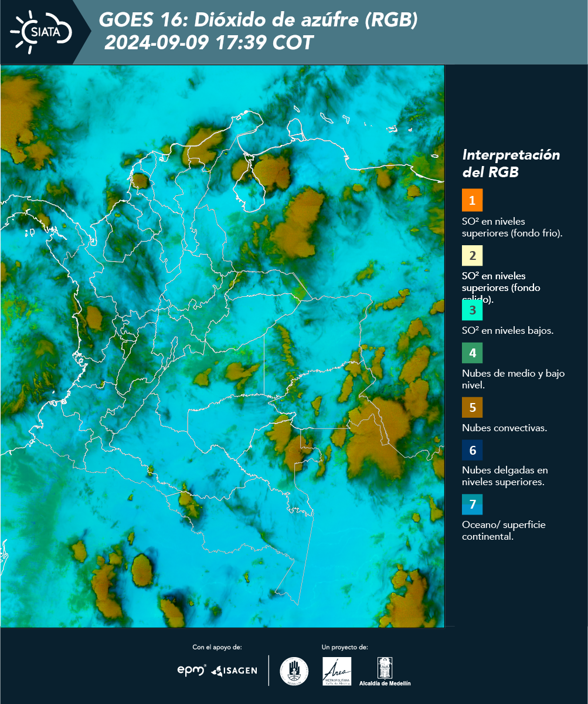The width and height of the screenshot is (588, 704).
Task: Click the Alcaldía de Medellín logo
Action: click(x=385, y=671)
